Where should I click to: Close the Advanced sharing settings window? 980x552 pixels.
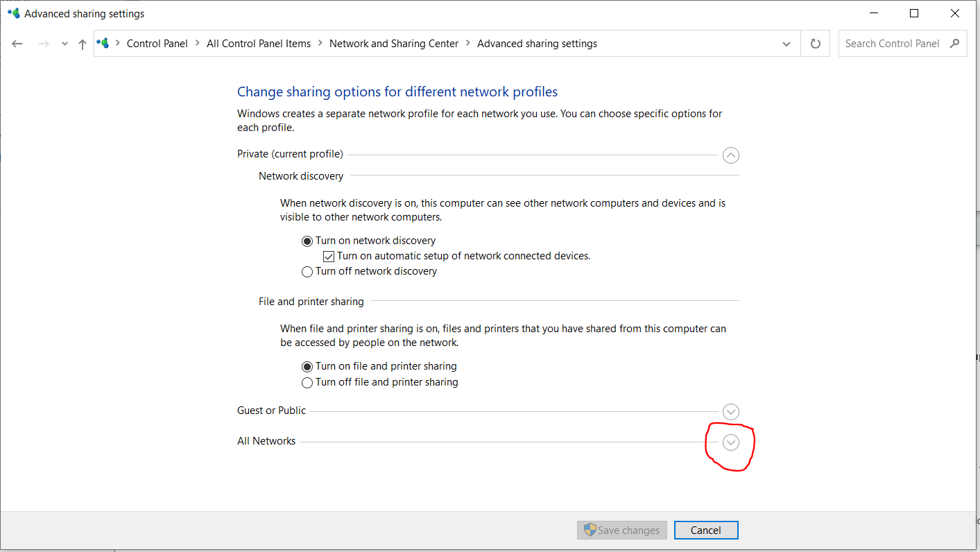pos(956,13)
